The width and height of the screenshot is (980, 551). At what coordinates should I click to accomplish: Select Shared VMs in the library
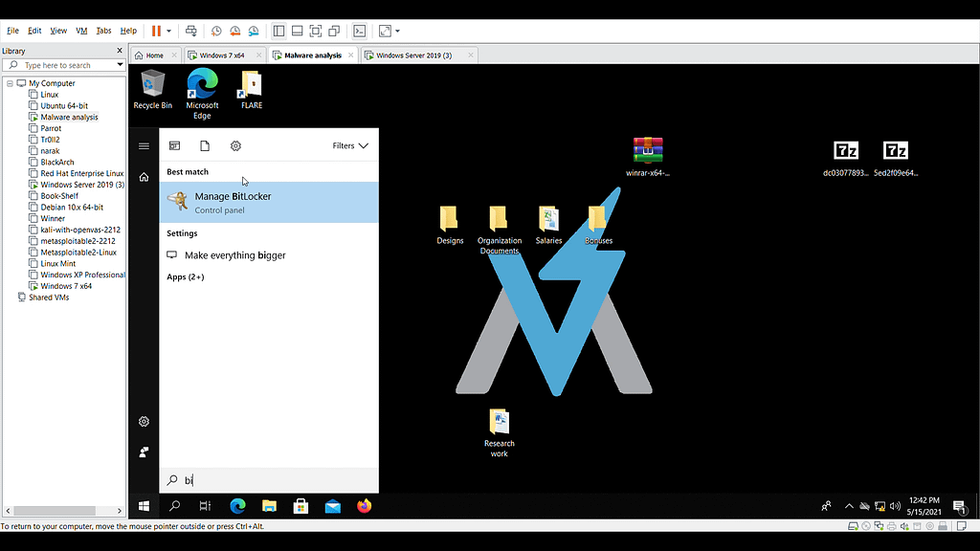click(x=49, y=298)
